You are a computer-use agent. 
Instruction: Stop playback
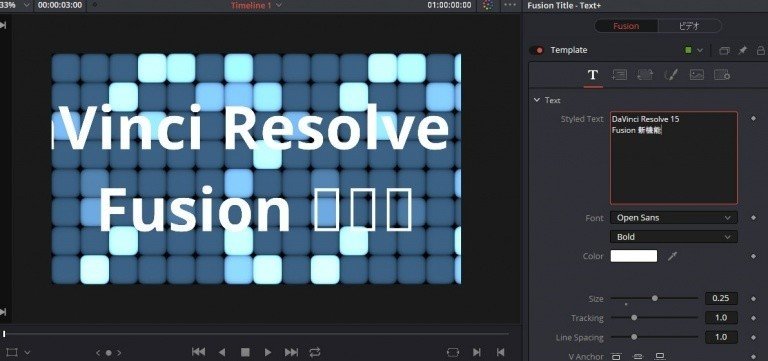coord(245,352)
